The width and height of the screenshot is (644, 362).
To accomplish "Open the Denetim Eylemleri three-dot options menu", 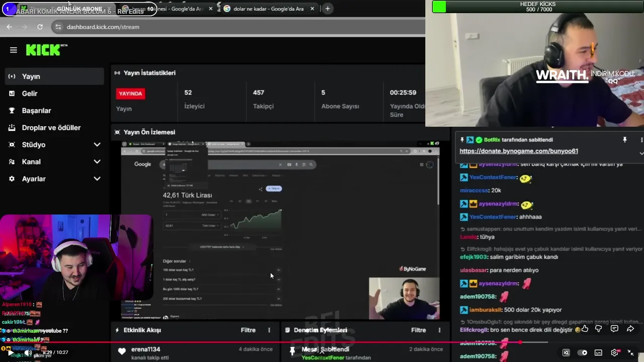I will (x=439, y=330).
